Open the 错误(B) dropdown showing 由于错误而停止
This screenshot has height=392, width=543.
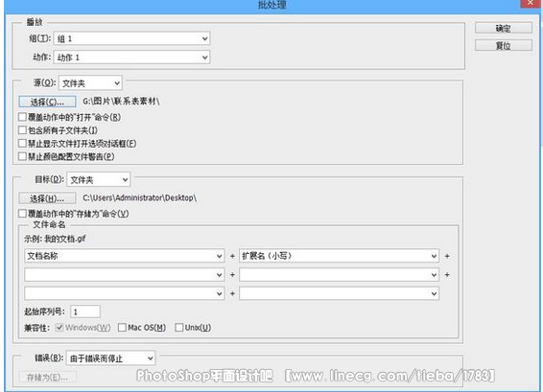point(111,358)
